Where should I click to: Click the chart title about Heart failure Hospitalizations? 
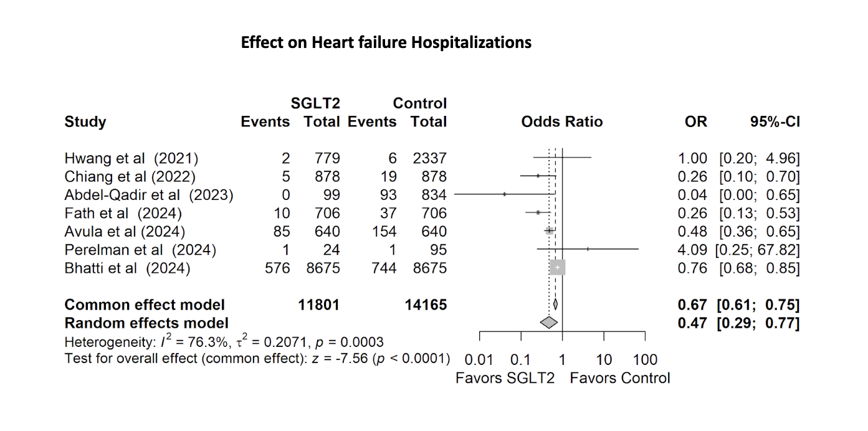point(386,43)
